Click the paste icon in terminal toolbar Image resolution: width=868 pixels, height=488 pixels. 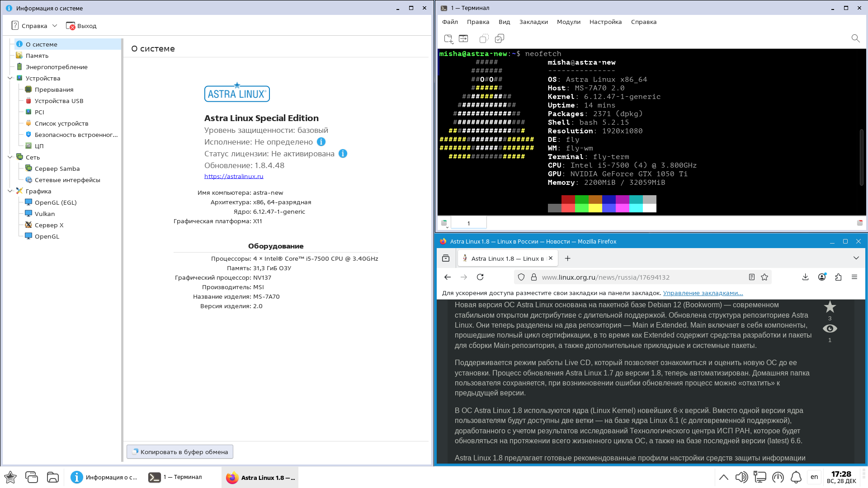(x=499, y=39)
